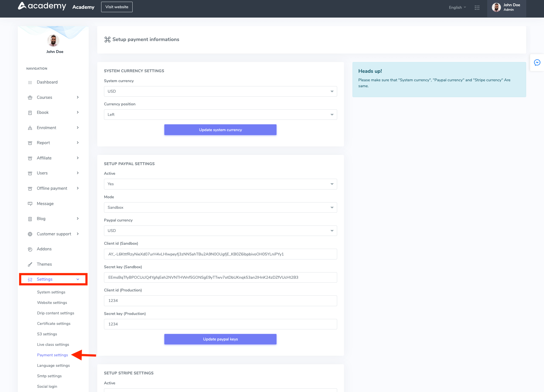Image resolution: width=544 pixels, height=392 pixels.
Task: Click Visit website top navigation link
Action: (x=117, y=7)
